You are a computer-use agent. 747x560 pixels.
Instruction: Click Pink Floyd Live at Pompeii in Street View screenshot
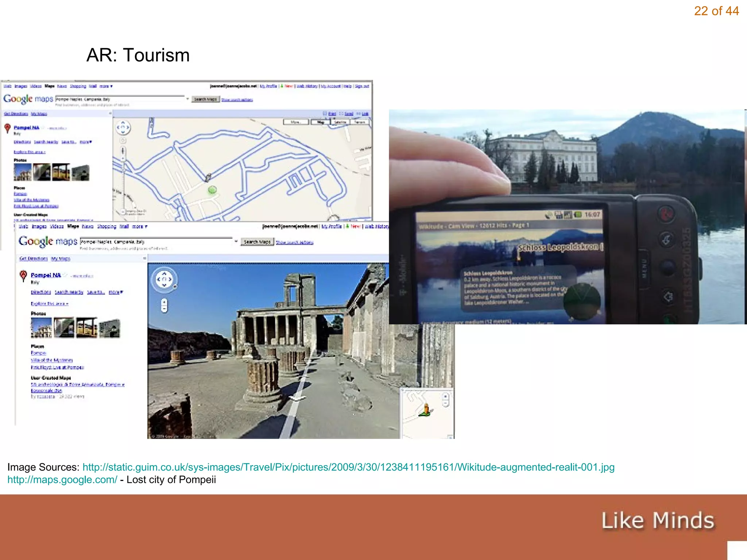pyautogui.click(x=57, y=367)
